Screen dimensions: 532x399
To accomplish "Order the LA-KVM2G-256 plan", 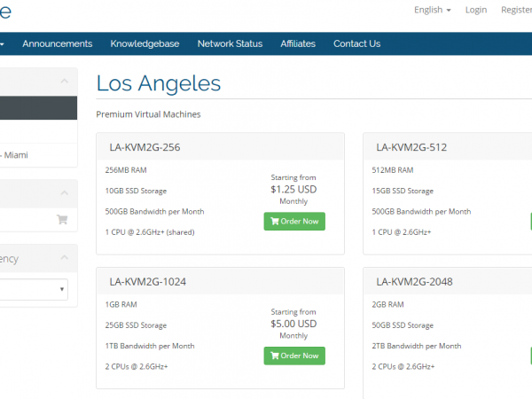I will tap(294, 221).
